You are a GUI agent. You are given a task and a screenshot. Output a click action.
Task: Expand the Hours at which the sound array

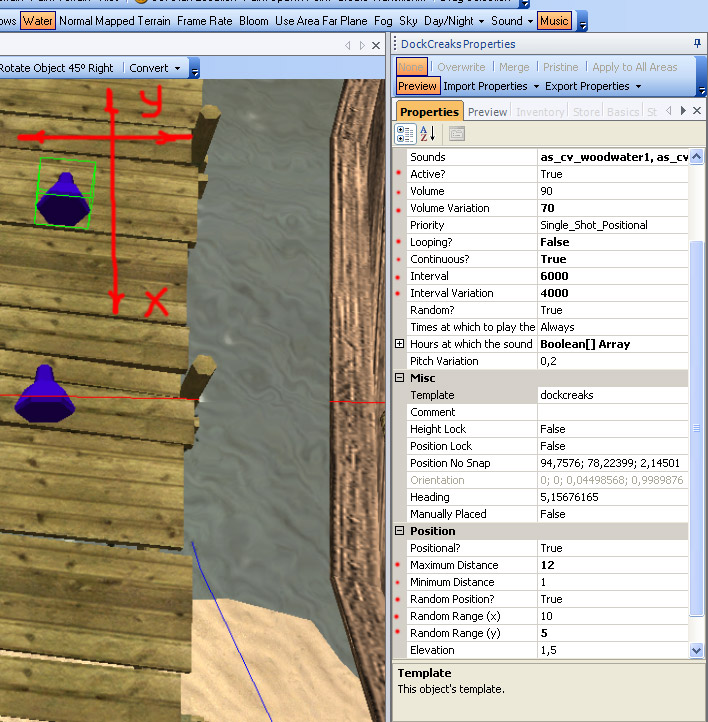pos(400,344)
